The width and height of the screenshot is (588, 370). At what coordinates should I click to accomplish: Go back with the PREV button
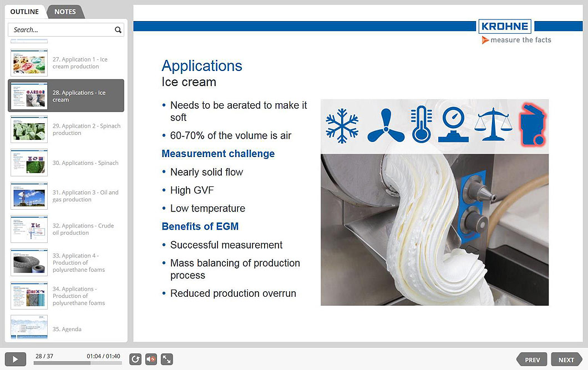531,359
